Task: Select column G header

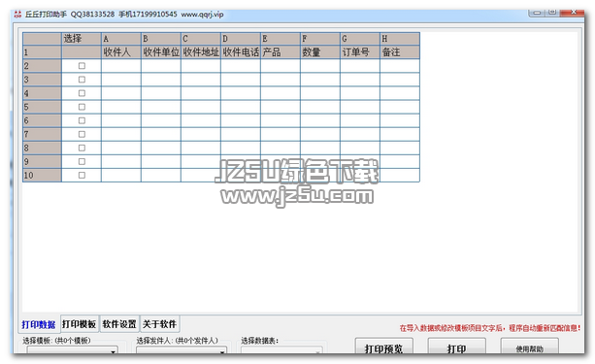Action: pyautogui.click(x=360, y=39)
